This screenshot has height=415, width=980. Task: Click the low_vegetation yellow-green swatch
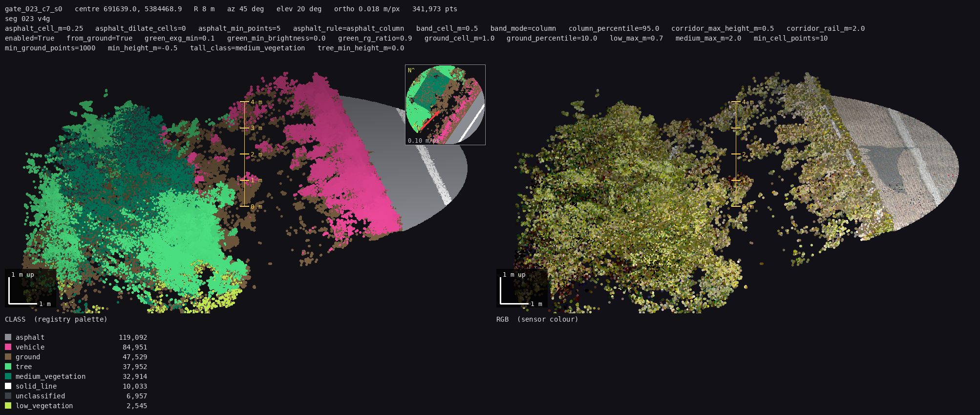click(x=8, y=406)
